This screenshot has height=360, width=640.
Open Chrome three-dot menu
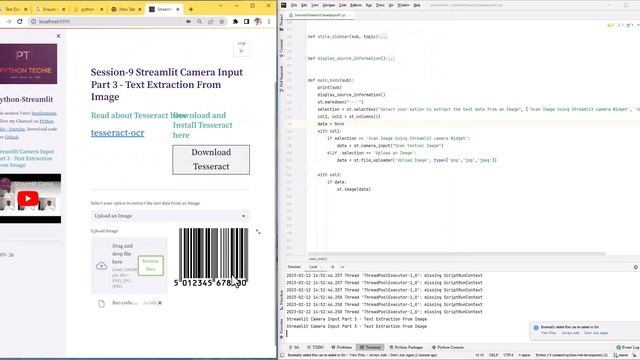click(x=269, y=21)
